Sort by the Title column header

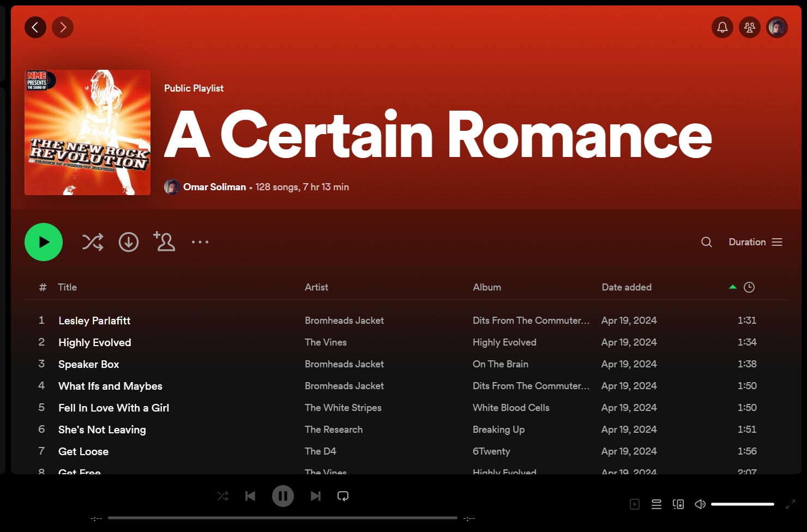point(67,287)
